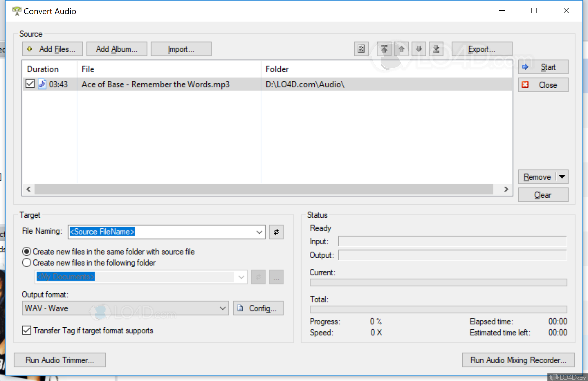Move the selected file down one position
The image size is (588, 381).
pos(419,49)
